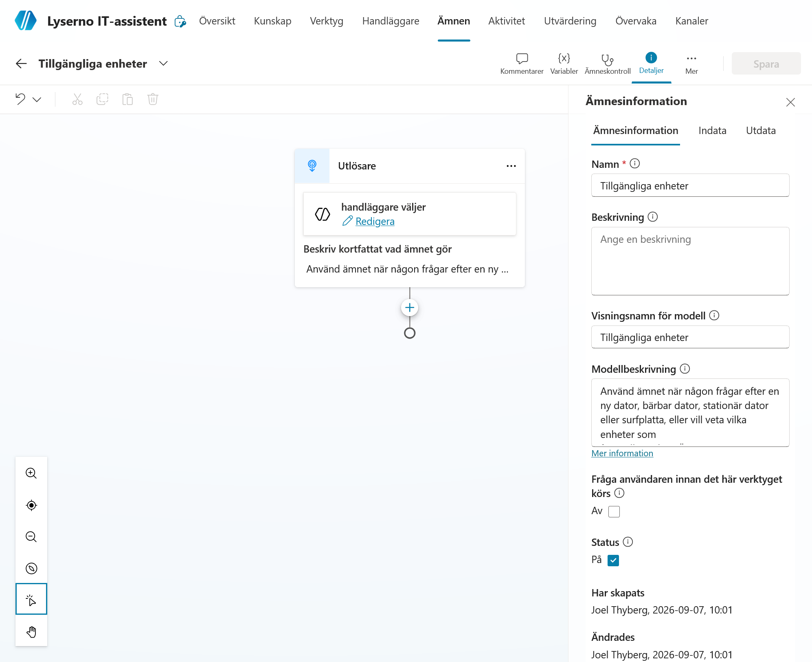Click info icon next to Modellbeskrivning
The height and width of the screenshot is (662, 812).
(x=685, y=369)
